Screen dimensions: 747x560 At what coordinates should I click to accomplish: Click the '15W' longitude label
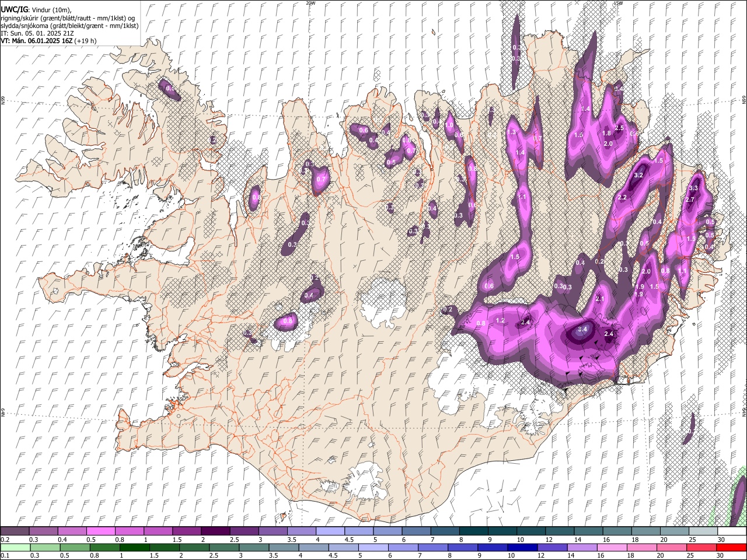pyautogui.click(x=617, y=2)
